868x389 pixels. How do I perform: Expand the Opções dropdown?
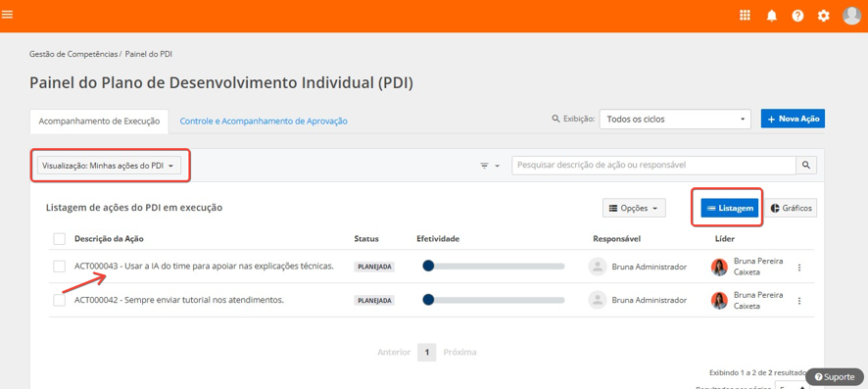(x=634, y=208)
